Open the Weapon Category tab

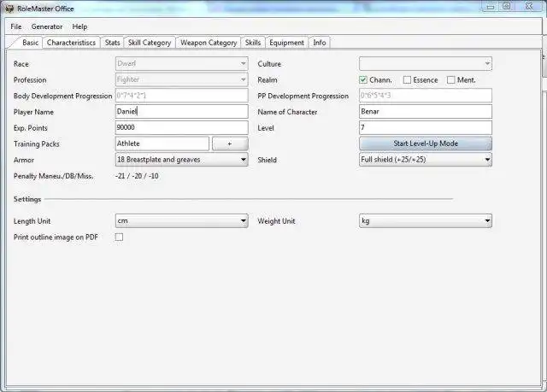(x=209, y=43)
